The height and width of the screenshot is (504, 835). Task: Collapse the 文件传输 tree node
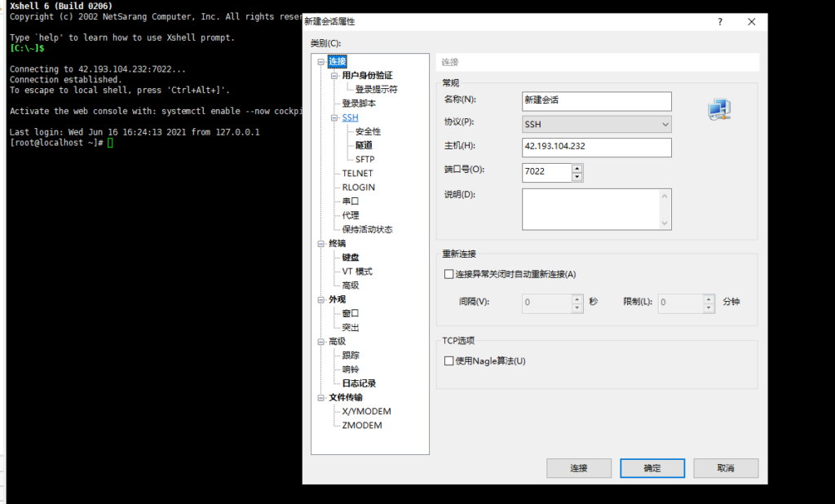click(x=320, y=398)
